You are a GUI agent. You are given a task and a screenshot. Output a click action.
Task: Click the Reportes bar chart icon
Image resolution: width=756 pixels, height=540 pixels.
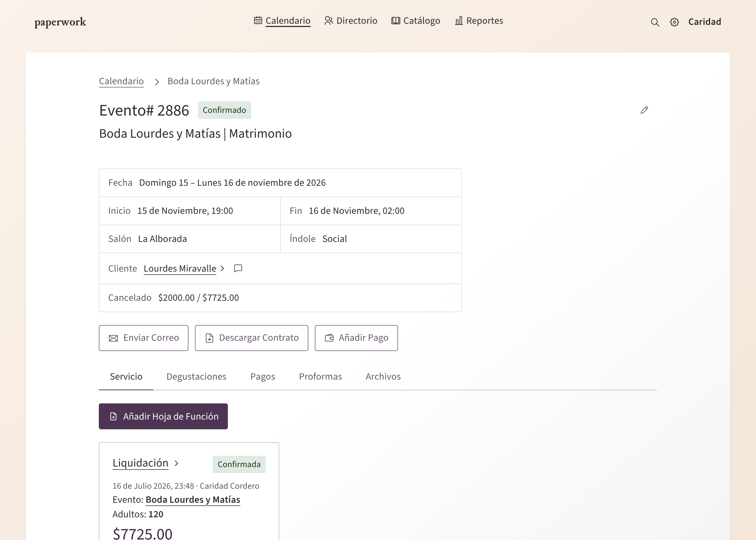click(459, 20)
